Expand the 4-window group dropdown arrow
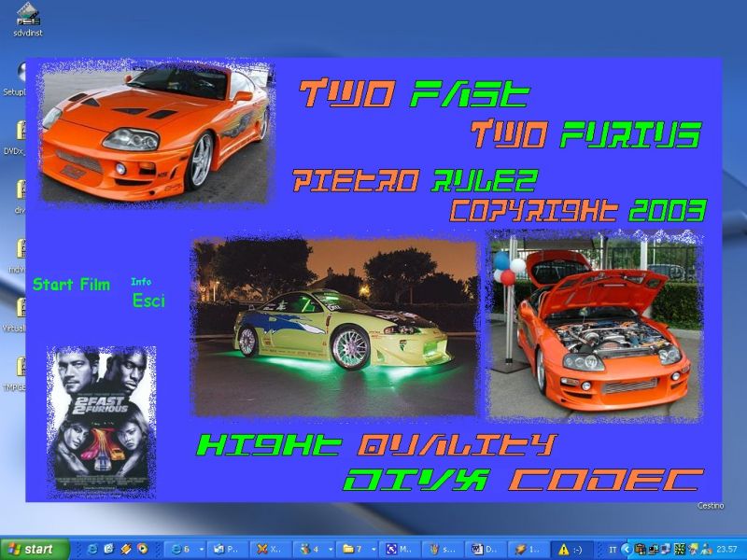 pos(331,549)
